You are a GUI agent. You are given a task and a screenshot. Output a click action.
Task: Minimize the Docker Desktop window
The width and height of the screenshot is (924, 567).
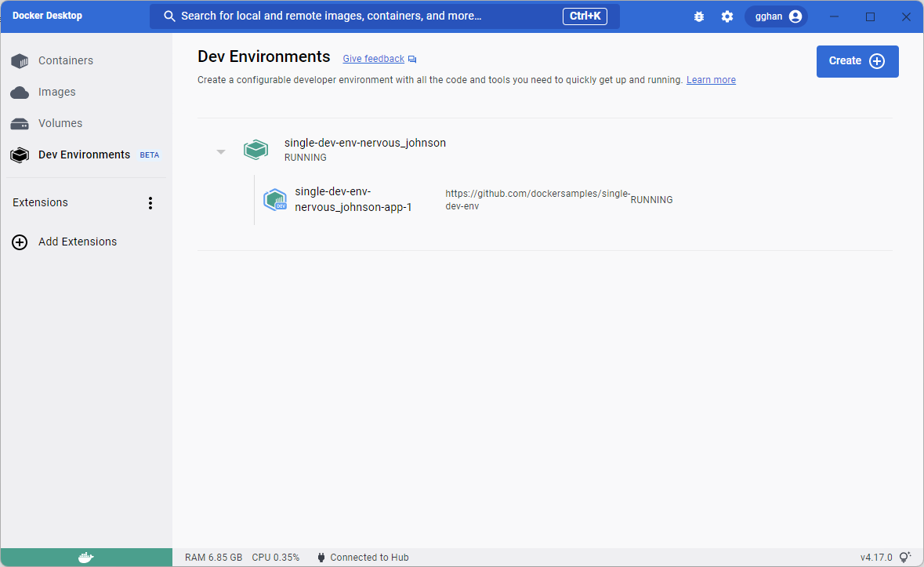tap(835, 16)
